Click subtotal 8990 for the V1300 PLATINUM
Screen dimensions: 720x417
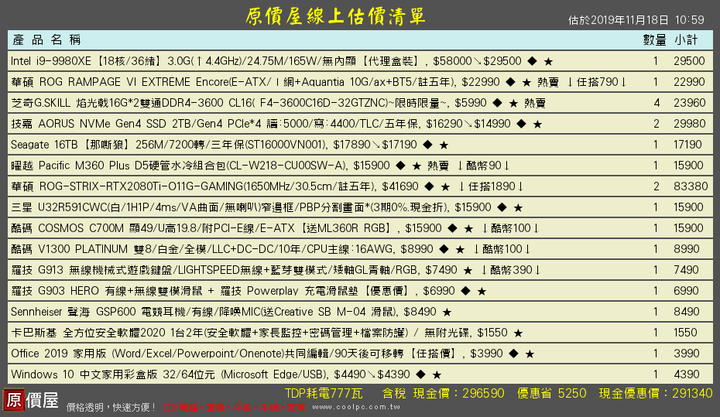point(686,249)
